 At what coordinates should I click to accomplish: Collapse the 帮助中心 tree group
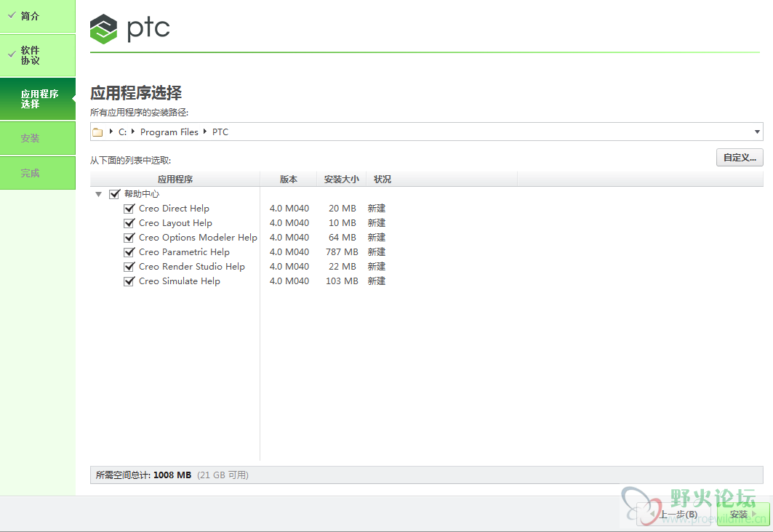point(99,195)
